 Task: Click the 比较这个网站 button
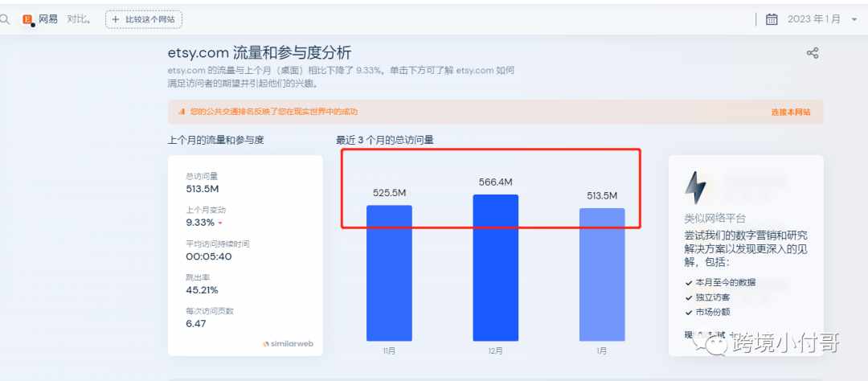[x=144, y=19]
